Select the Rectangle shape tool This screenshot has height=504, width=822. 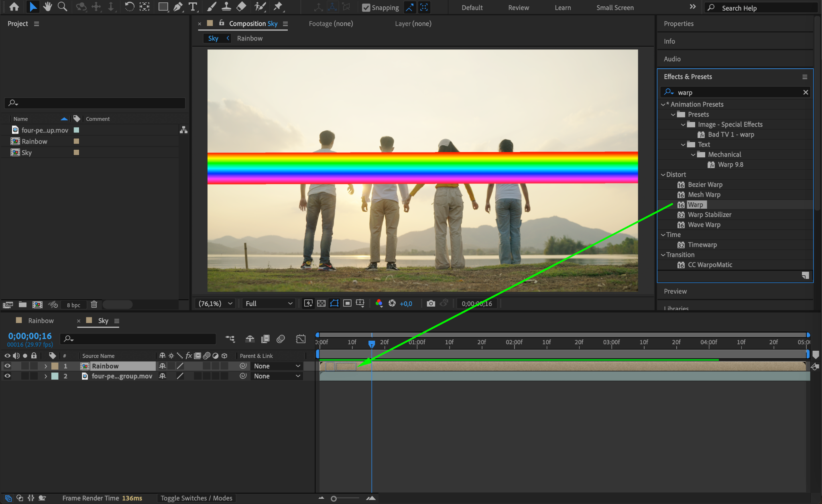pos(163,7)
